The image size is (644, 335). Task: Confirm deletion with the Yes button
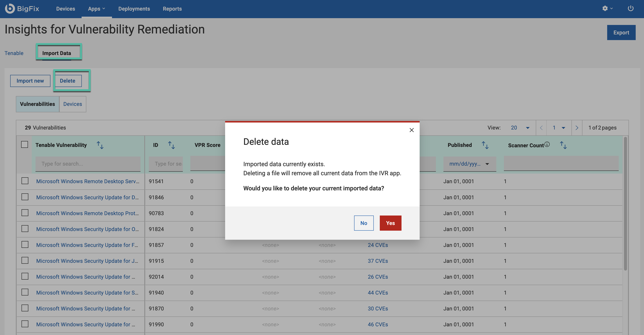tap(390, 223)
